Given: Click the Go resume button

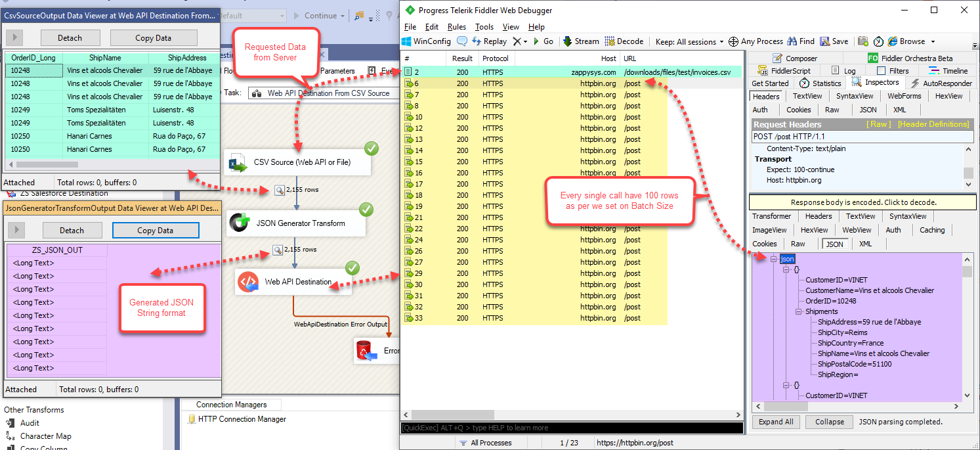Looking at the screenshot, I should click(x=543, y=41).
